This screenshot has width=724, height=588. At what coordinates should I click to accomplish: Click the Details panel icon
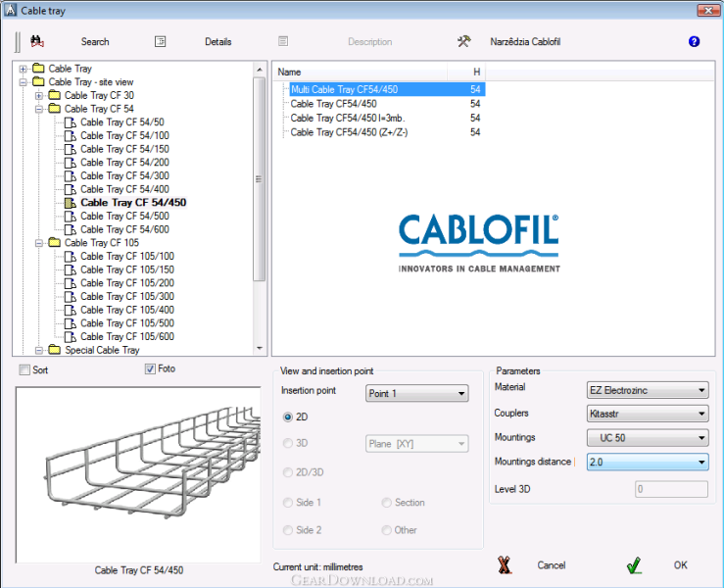(x=161, y=41)
